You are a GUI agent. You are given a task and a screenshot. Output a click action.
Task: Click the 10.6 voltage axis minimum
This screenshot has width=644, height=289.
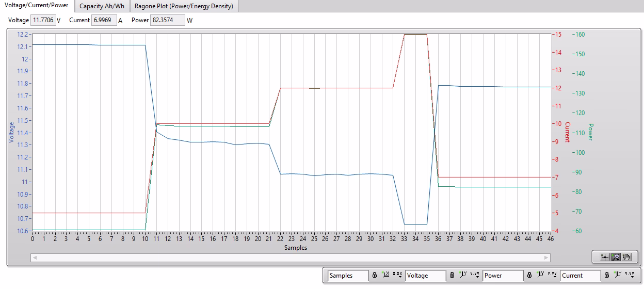click(x=23, y=231)
